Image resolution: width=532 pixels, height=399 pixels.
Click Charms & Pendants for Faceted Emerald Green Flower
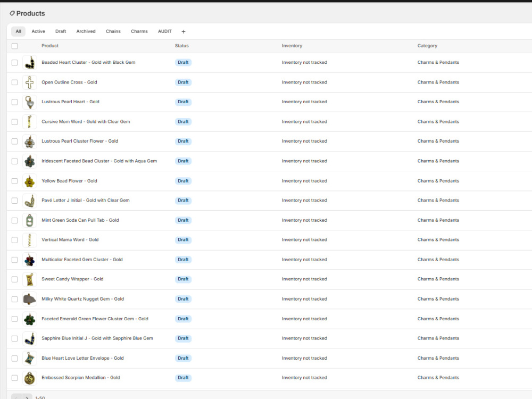coord(438,319)
